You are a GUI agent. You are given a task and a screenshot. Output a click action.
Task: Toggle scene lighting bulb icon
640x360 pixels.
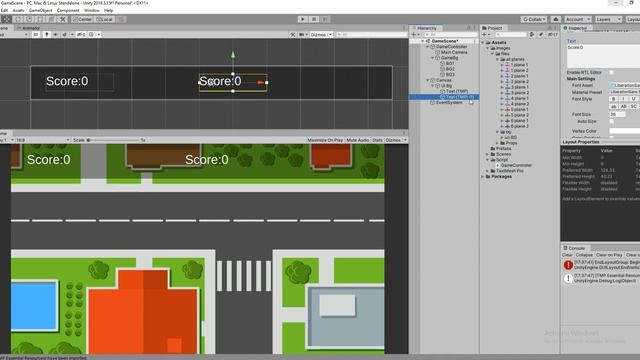(47, 35)
